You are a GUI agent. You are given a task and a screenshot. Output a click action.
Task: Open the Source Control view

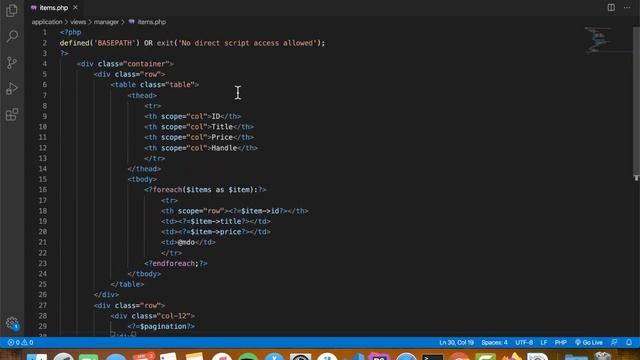pos(12,62)
